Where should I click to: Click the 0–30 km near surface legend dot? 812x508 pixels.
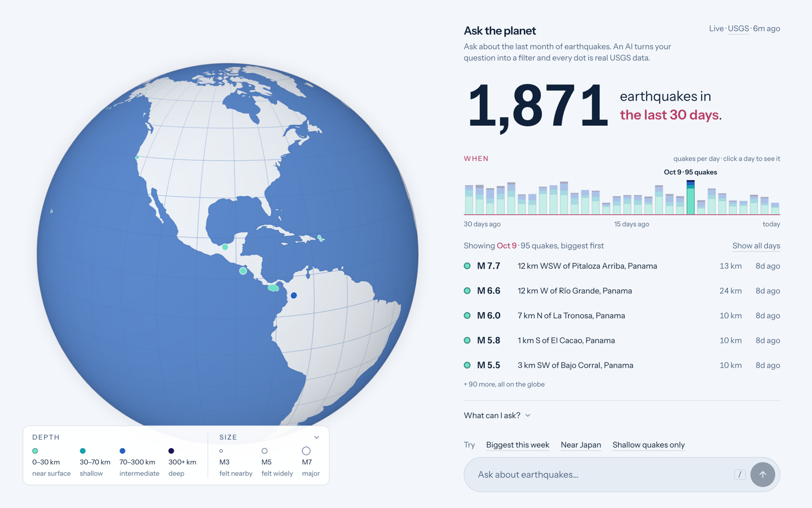35,451
